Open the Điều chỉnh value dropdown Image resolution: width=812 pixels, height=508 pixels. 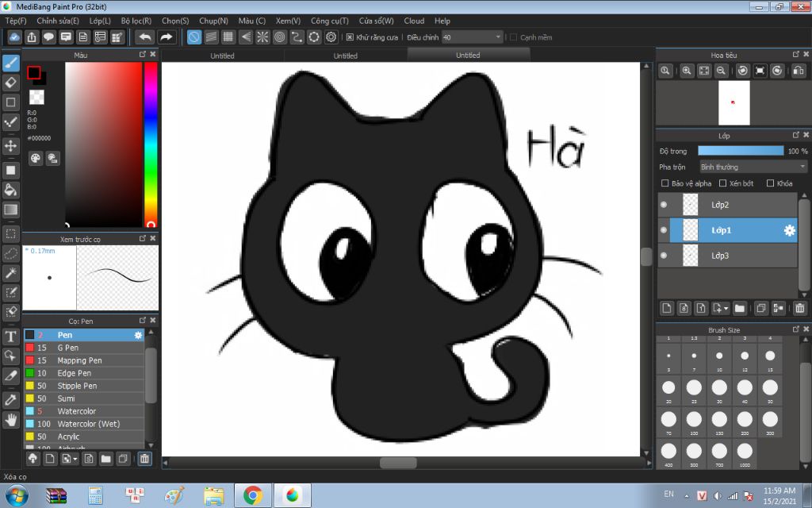473,37
